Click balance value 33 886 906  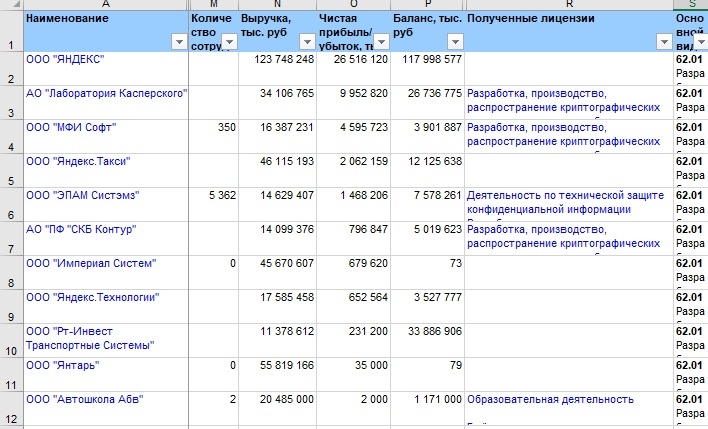tap(428, 340)
